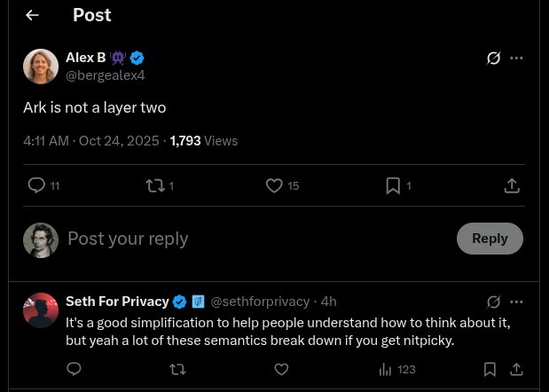Like the post with 15 likes
The image size is (549, 392).
[x=275, y=185]
